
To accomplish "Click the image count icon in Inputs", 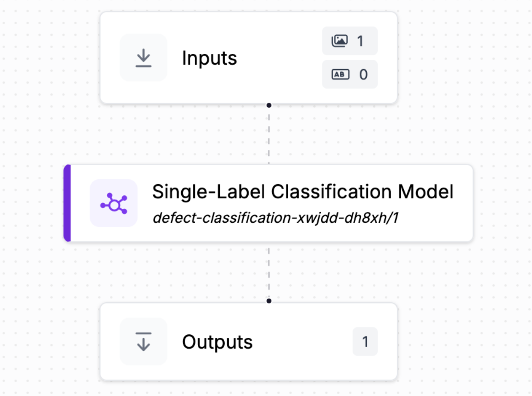I will point(340,41).
